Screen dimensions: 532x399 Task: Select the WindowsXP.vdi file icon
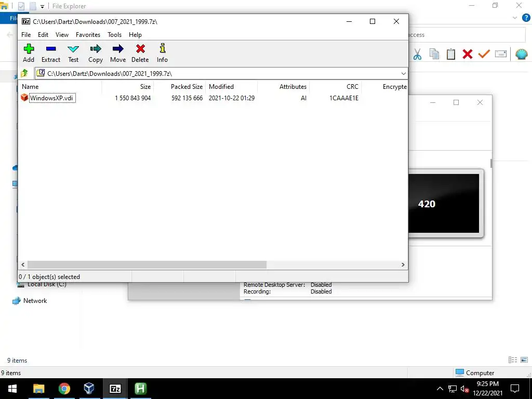click(x=24, y=98)
